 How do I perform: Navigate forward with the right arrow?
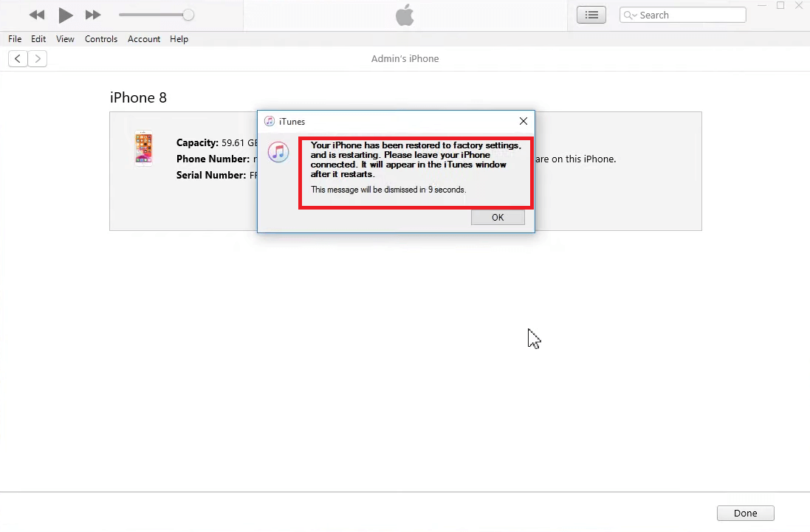pyautogui.click(x=37, y=58)
